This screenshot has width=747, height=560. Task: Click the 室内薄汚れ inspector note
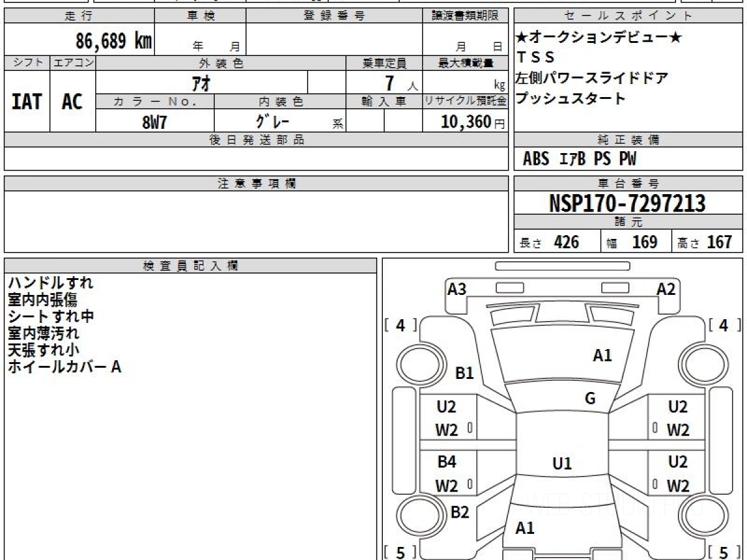(x=43, y=333)
